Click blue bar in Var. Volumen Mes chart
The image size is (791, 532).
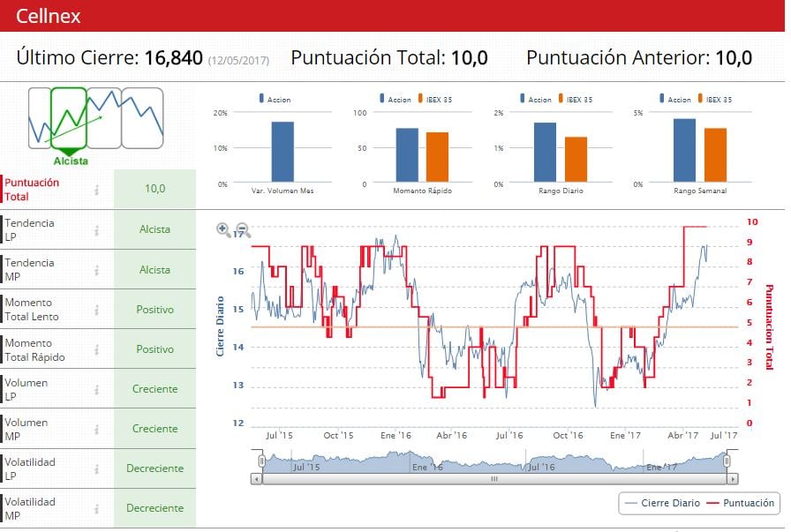(x=282, y=152)
